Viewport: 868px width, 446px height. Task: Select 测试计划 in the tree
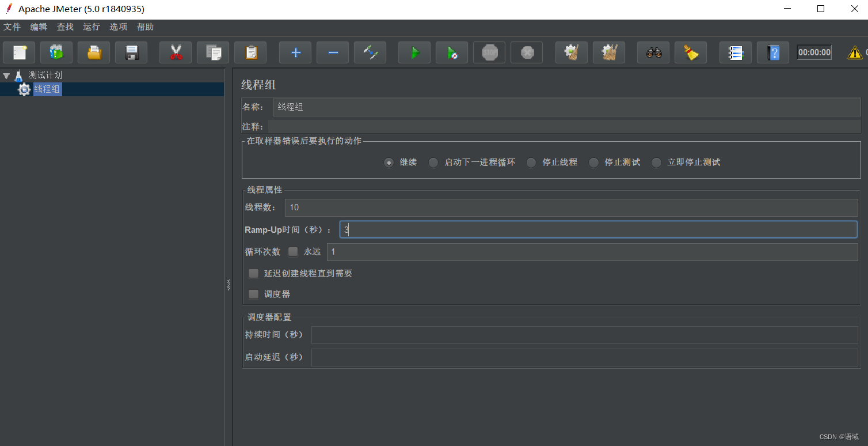tap(45, 75)
